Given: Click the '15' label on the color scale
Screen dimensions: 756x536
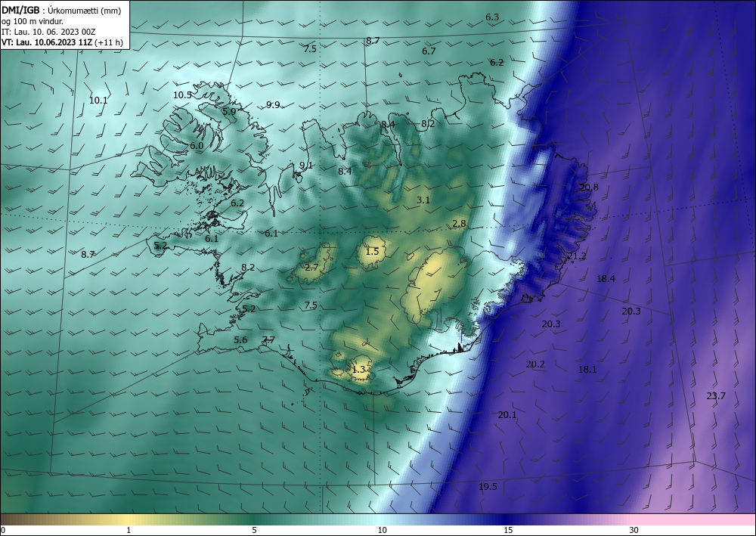Looking at the screenshot, I should tap(508, 531).
